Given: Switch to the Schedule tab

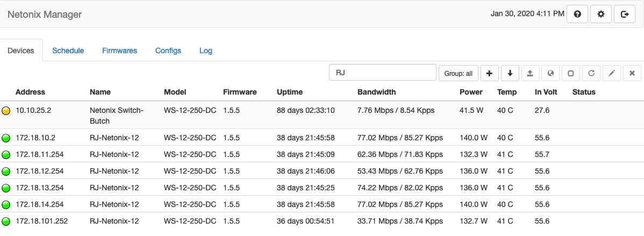Looking at the screenshot, I should coord(68,51).
